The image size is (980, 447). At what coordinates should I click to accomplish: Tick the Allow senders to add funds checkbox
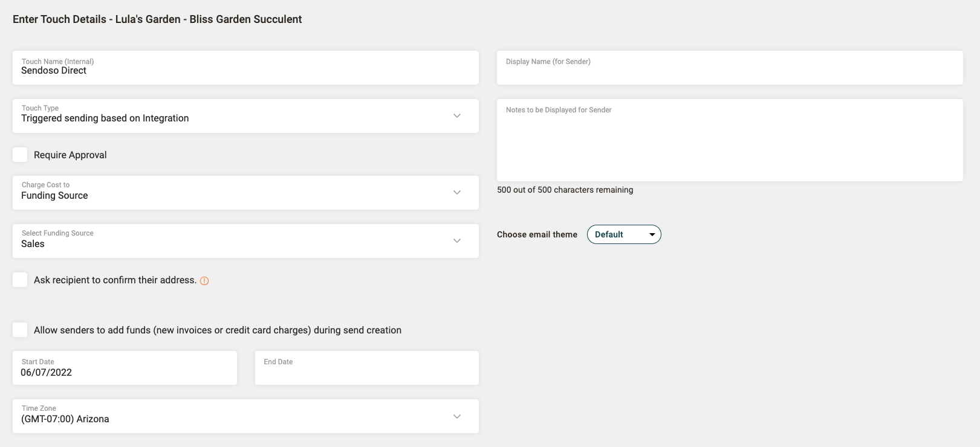20,330
